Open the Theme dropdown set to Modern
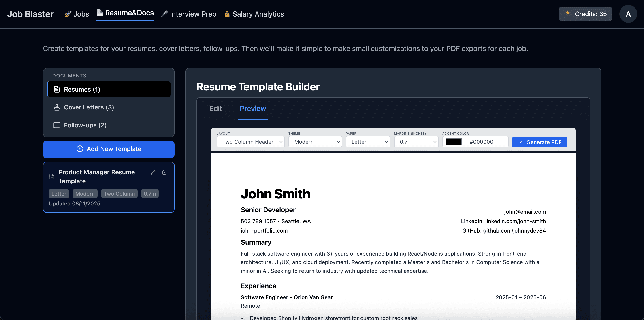This screenshot has width=644, height=320. point(315,142)
